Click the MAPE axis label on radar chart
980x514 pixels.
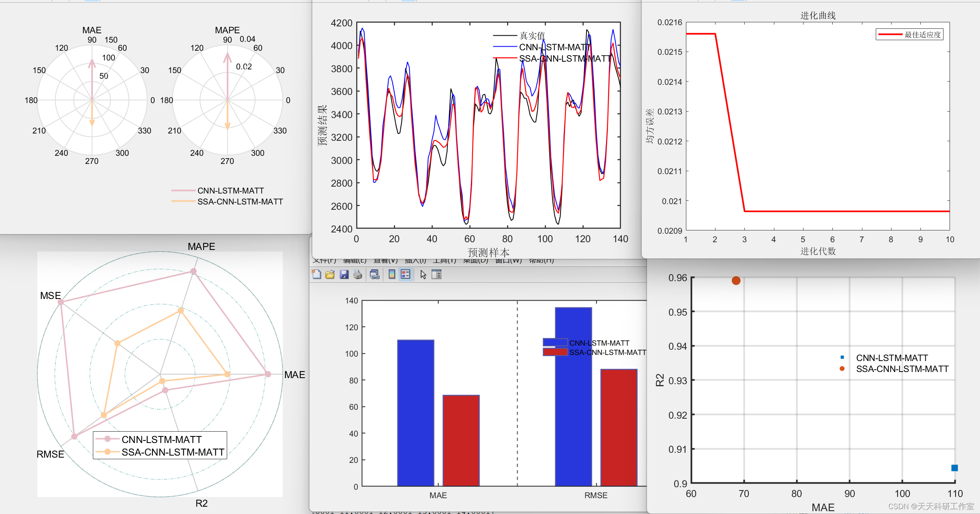[202, 246]
